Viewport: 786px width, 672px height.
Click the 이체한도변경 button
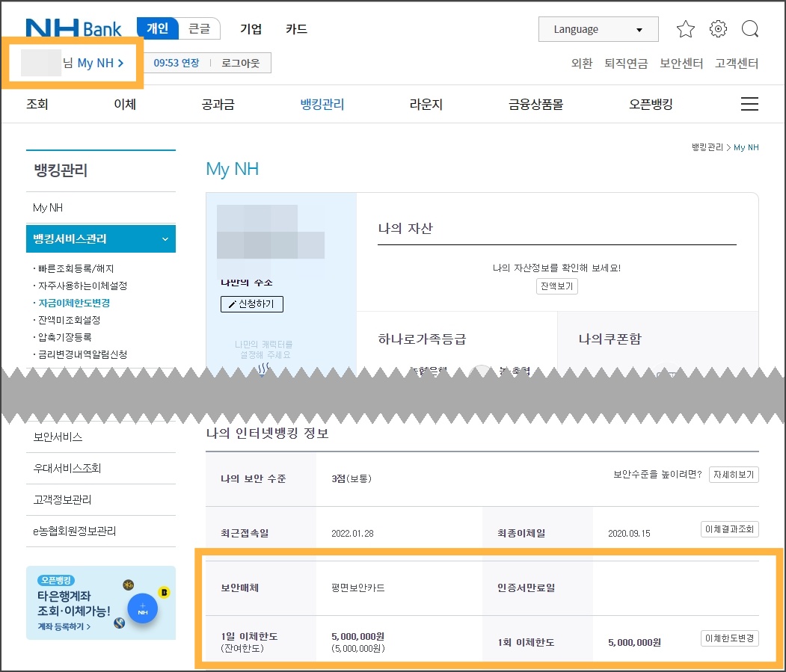pos(729,638)
